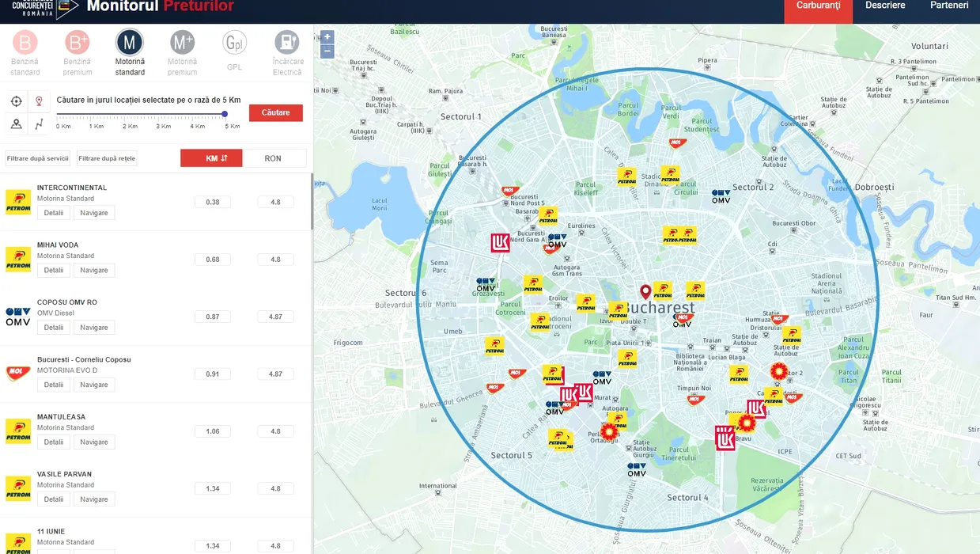Zoom in on the map
Screen dimensions: 980x554
click(327, 37)
